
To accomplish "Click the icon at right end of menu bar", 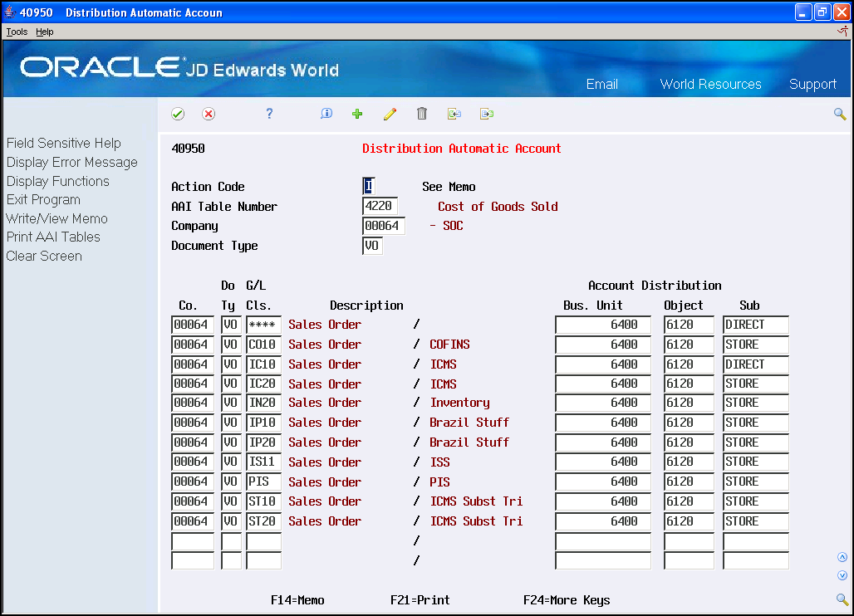I will (842, 31).
